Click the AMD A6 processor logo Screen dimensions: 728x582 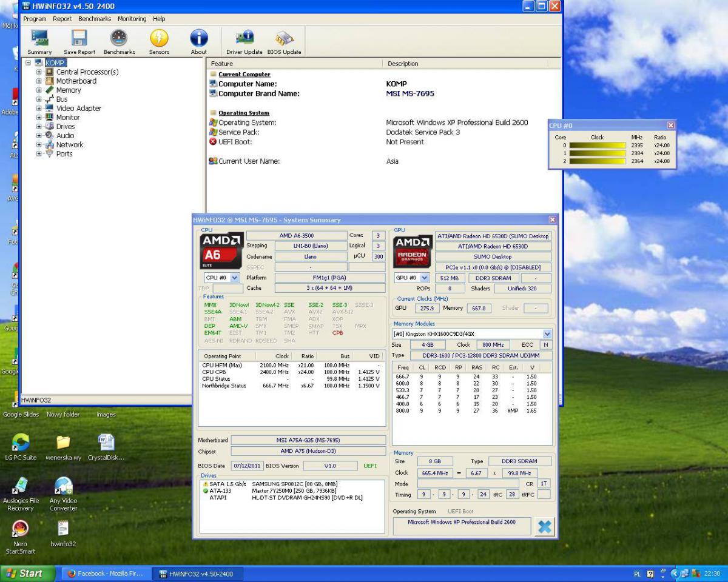tap(221, 250)
